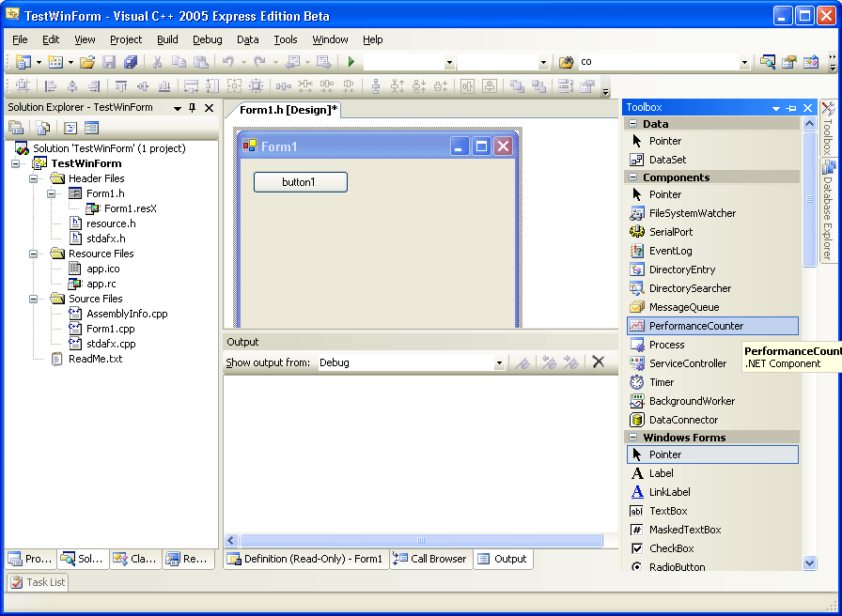Click the Save All toolbar icon

[x=131, y=62]
